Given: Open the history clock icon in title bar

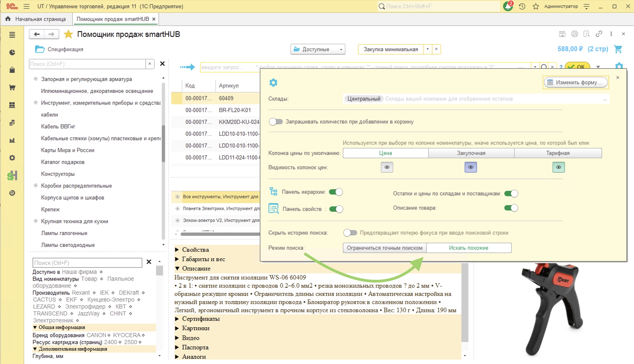Looking at the screenshot, I should 522,6.
